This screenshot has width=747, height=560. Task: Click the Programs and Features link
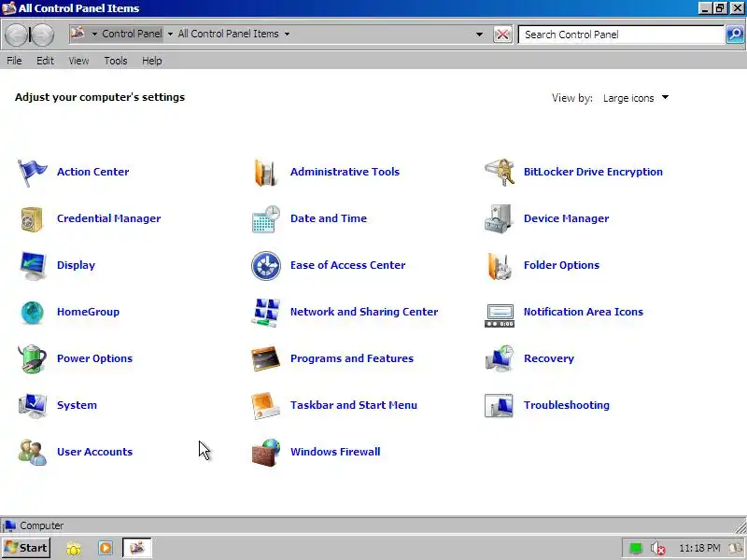coord(352,358)
